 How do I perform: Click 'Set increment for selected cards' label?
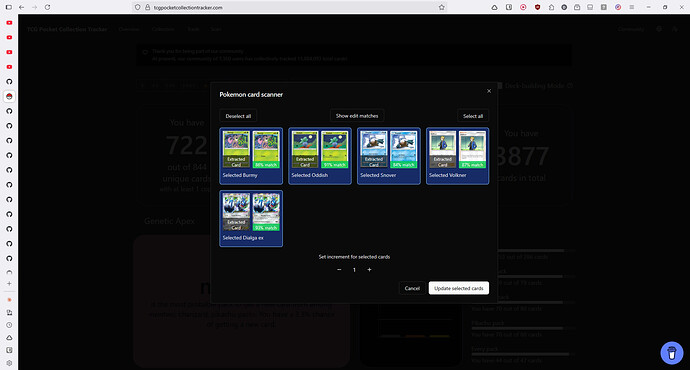tap(354, 256)
